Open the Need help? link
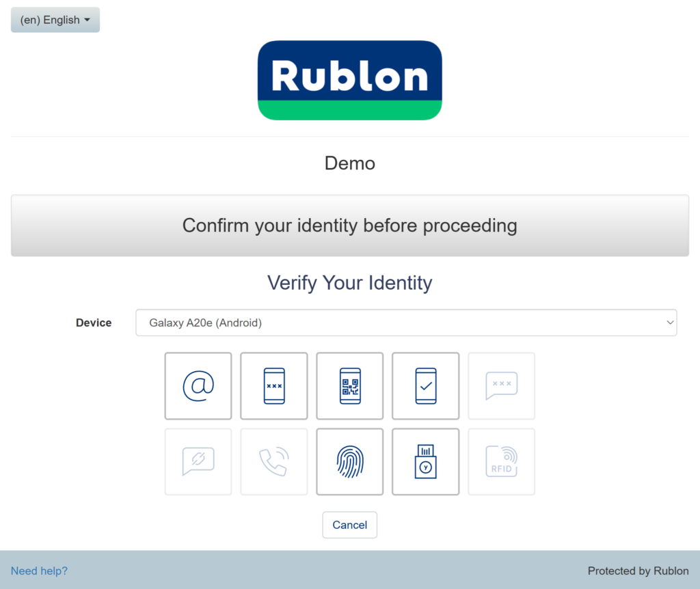700x589 pixels. 39,571
